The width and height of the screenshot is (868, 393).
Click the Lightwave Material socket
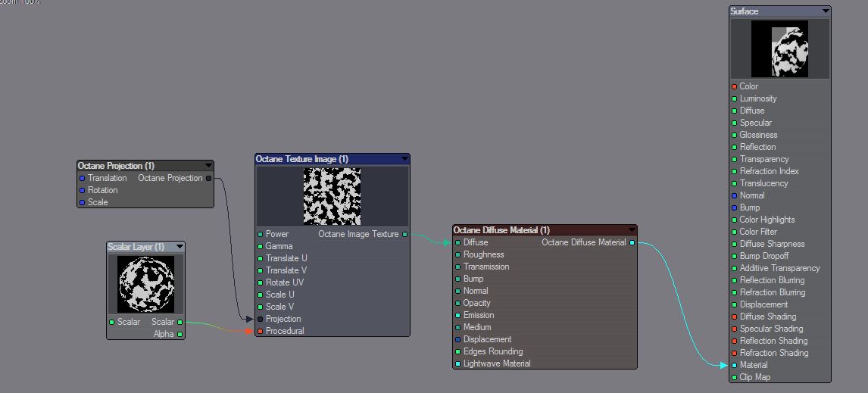coord(457,363)
